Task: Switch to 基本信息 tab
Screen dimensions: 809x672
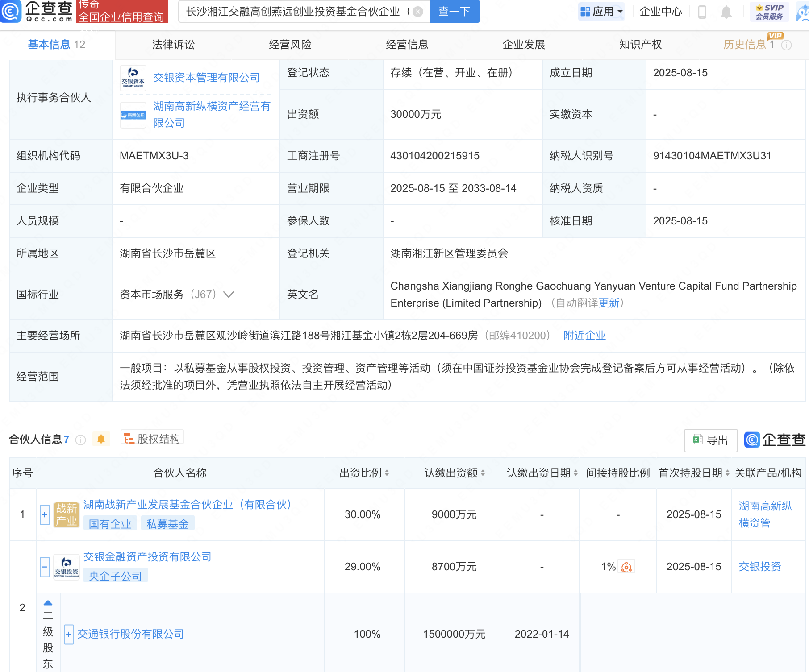Action: (57, 45)
